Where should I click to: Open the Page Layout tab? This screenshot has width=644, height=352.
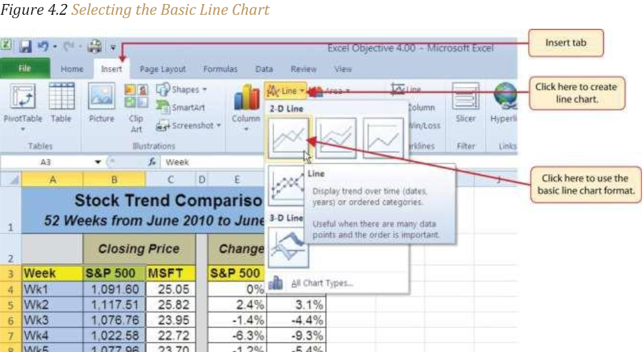[163, 69]
